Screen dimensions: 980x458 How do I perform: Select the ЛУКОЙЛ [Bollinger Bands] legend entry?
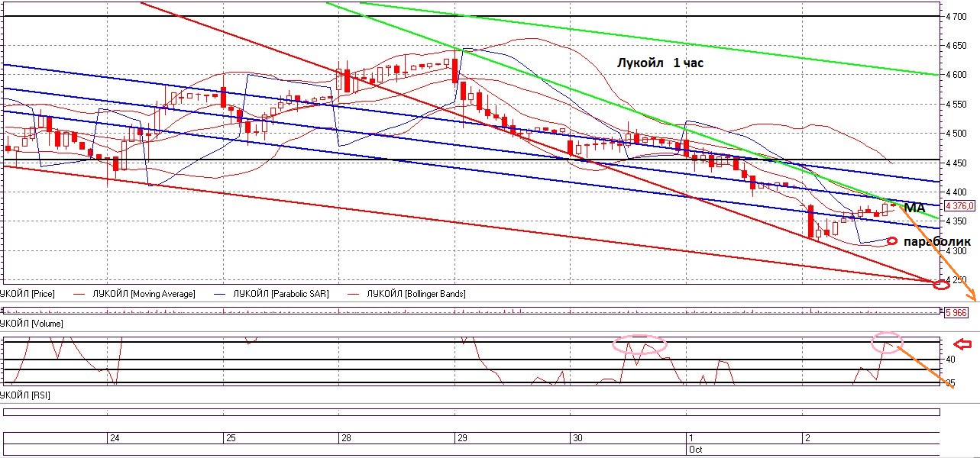[x=416, y=294]
